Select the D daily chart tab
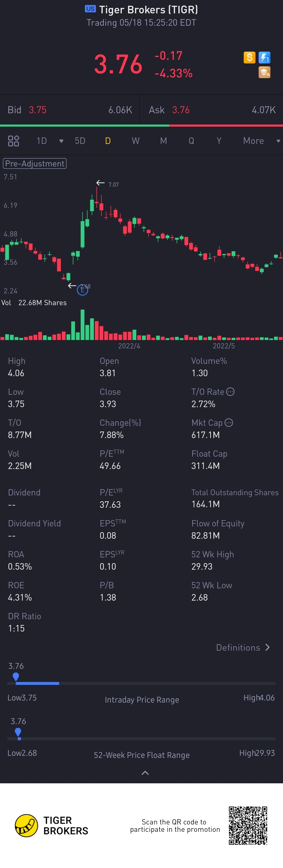 (x=108, y=141)
